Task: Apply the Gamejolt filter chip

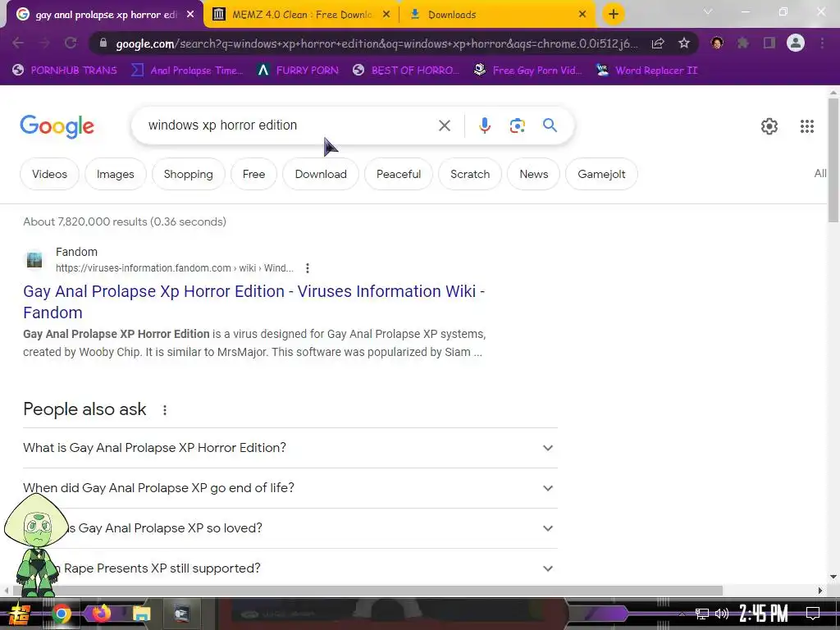Action: [x=601, y=174]
